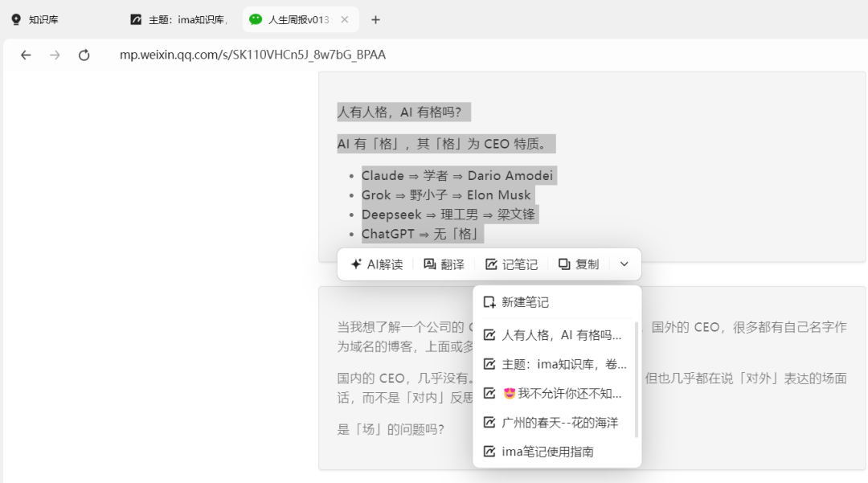868x483 pixels.
Task: Click the 记笔记 pencil icon
Action: coord(491,264)
